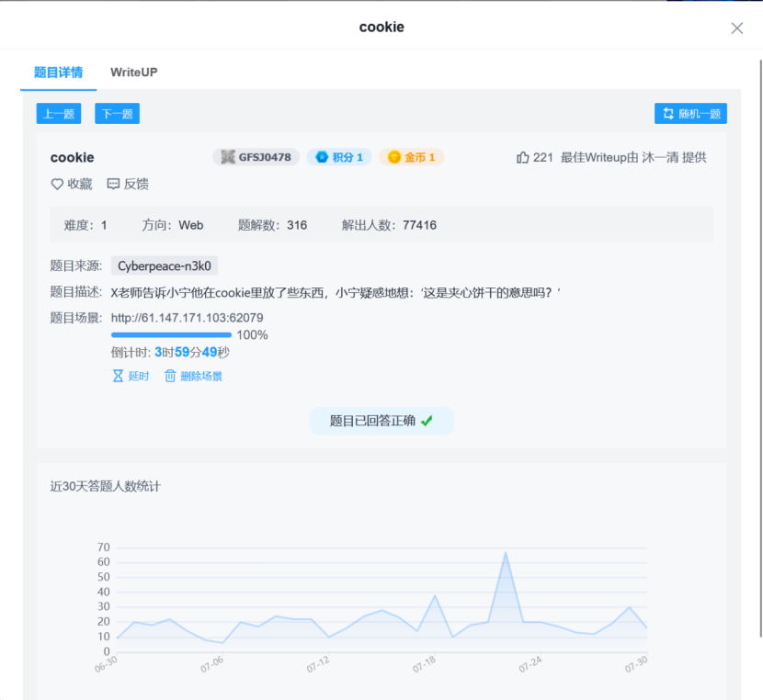This screenshot has height=700, width=763.
Task: Click the 解出人数: 77416 text
Action: pyautogui.click(x=389, y=225)
